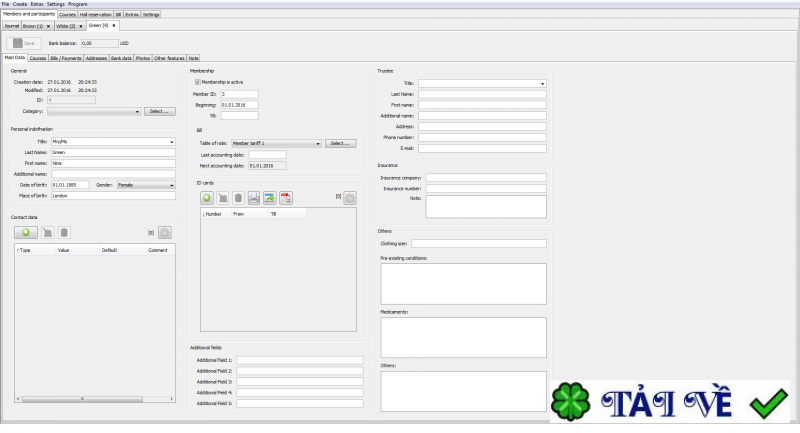Add a new ID card with green plus
Image resolution: width=800 pixels, height=433 pixels.
tap(207, 198)
